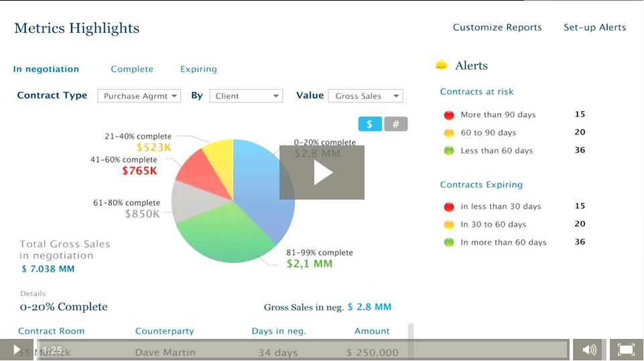Screen dimensions: 644x361
Task: Click the yellow In 30 to 60 days indicator
Action: point(449,224)
